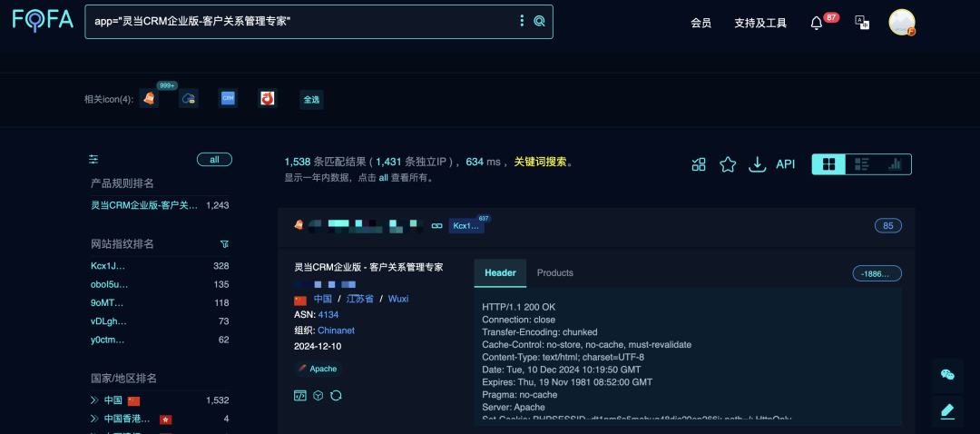Click the search query input box
This screenshot has height=434, width=980.
point(318,22)
